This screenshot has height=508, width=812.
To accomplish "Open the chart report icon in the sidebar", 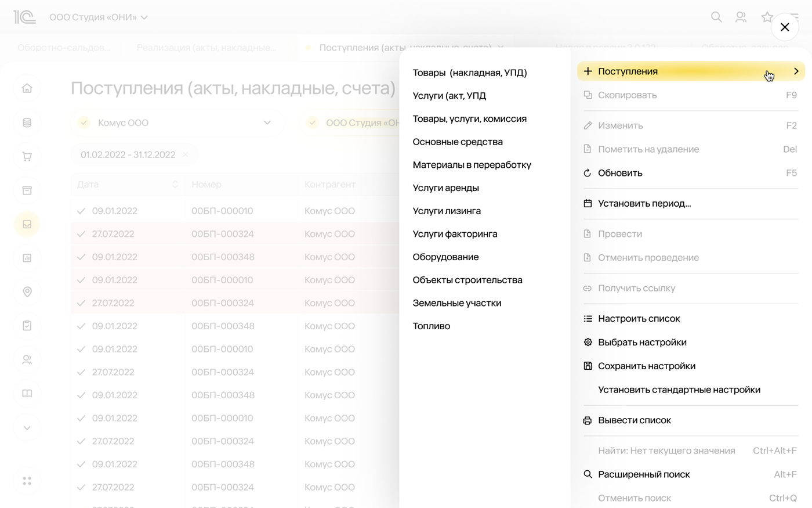I will point(27,258).
